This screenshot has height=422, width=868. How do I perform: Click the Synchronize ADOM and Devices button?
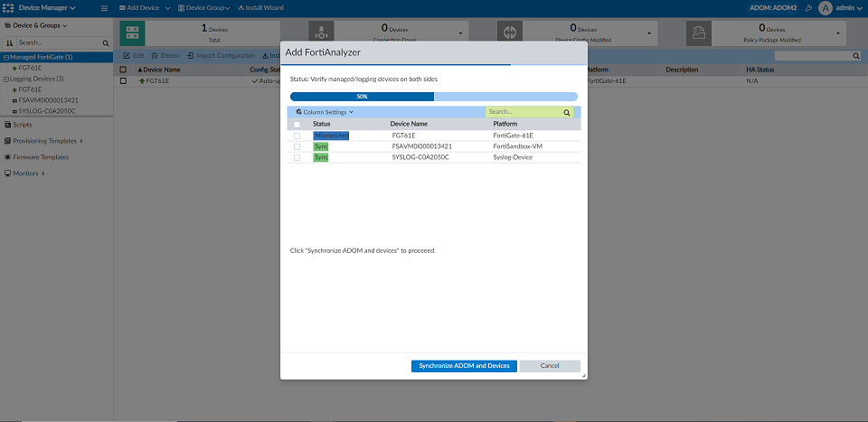464,366
